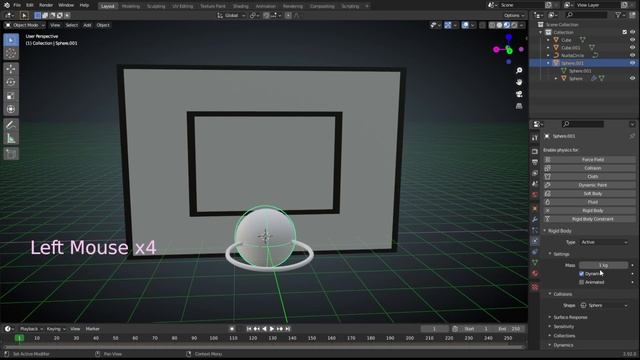
Task: Toggle viewport overlays button
Action: 465,25
